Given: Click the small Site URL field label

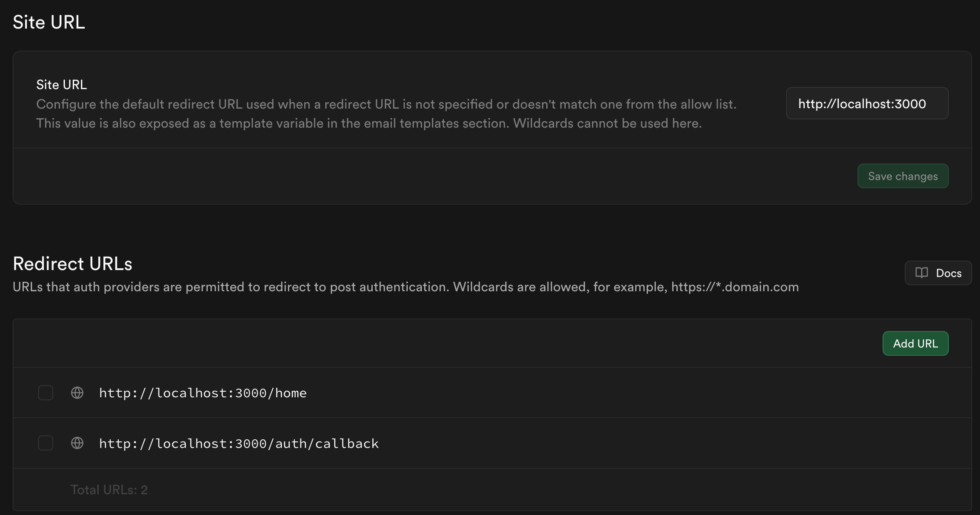Looking at the screenshot, I should 61,85.
